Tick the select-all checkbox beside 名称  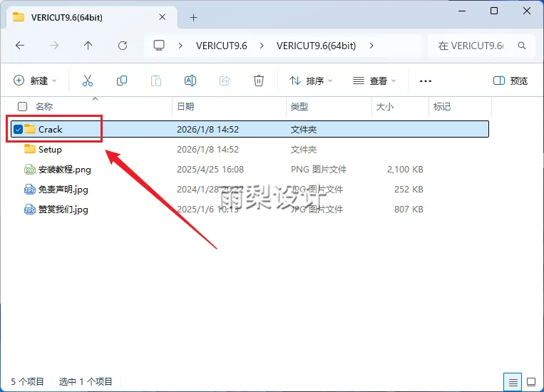click(x=22, y=106)
